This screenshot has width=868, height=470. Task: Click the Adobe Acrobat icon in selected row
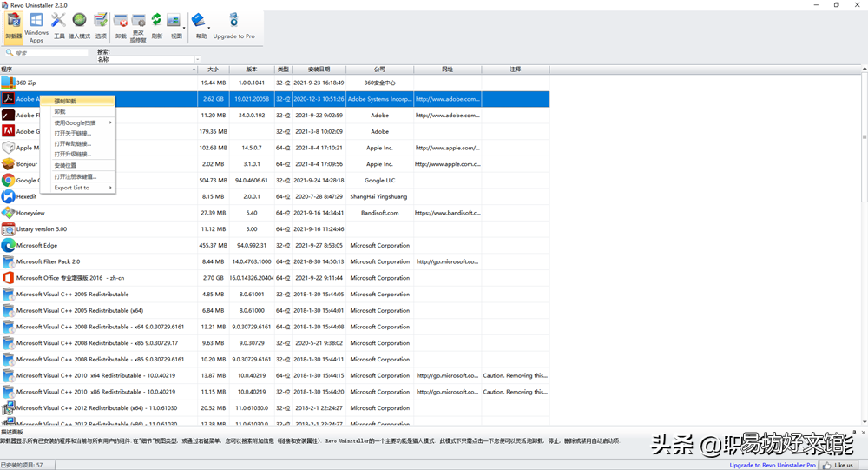click(8, 99)
